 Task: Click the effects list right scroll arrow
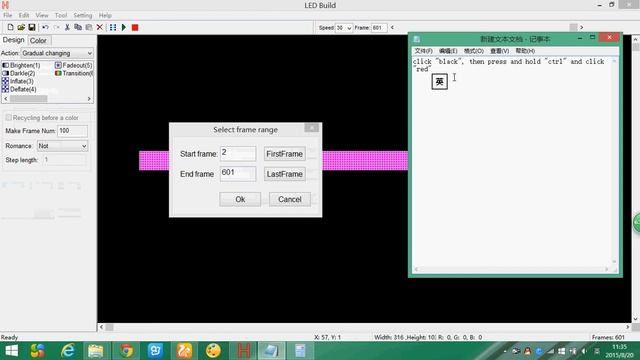pyautogui.click(x=89, y=99)
